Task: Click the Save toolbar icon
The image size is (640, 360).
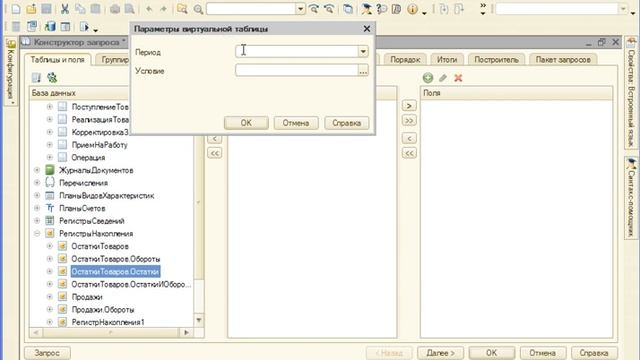Action: coord(47,9)
